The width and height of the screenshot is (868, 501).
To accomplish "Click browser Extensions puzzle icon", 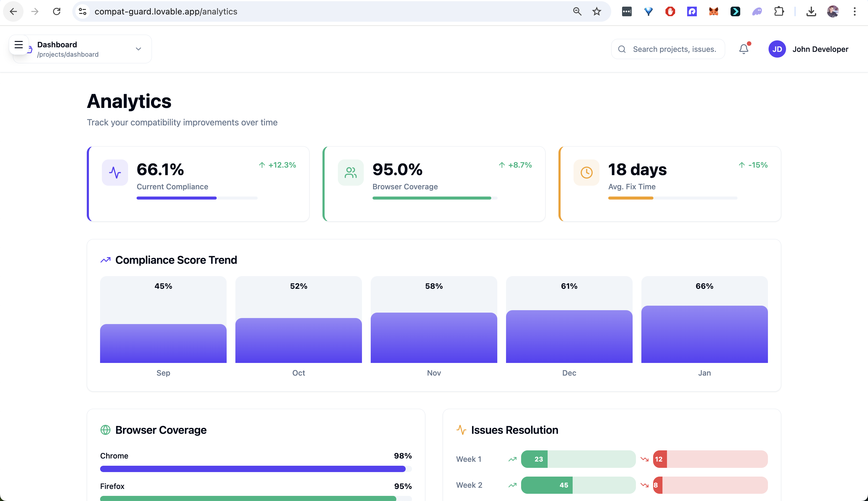I will click(x=779, y=12).
